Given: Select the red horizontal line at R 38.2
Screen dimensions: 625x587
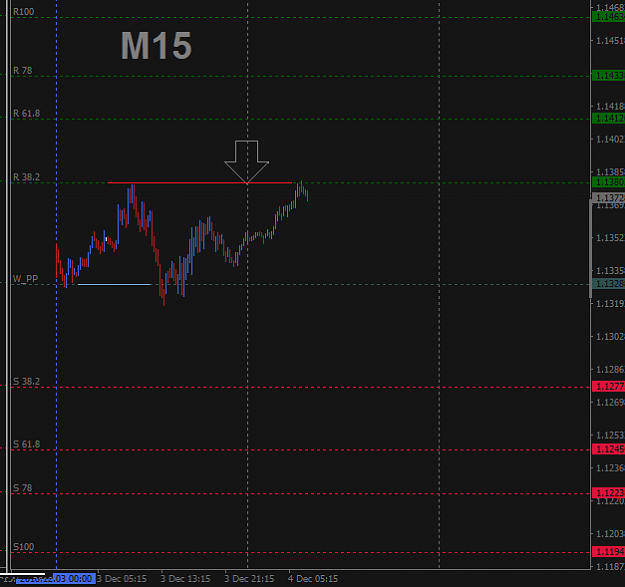Looking at the screenshot, I should [199, 183].
